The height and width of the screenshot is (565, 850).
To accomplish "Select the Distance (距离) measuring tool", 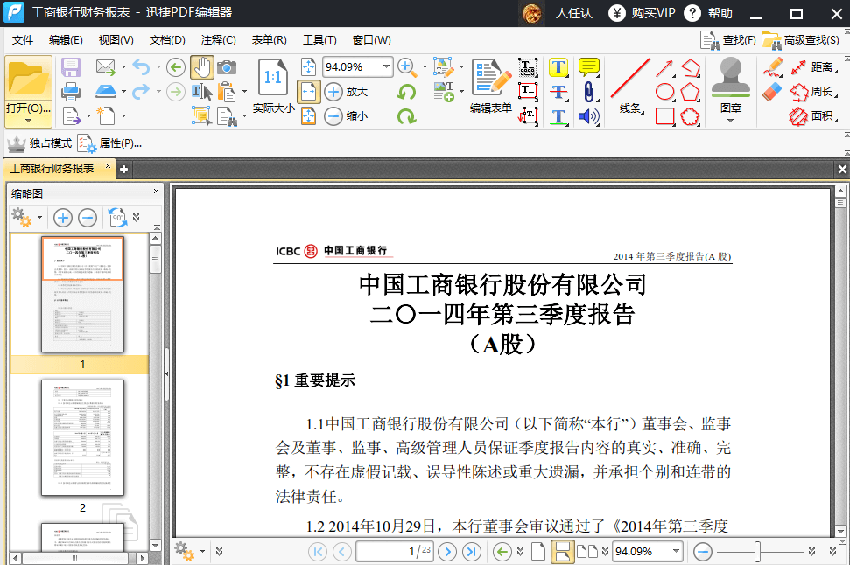I will pos(813,67).
